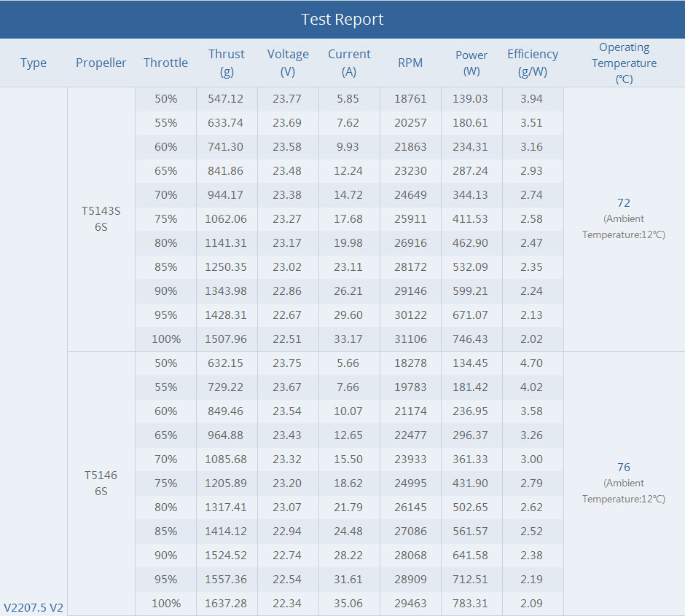685x616 pixels.
Task: Select the V2207.5 V2 type label
Action: [x=34, y=607]
